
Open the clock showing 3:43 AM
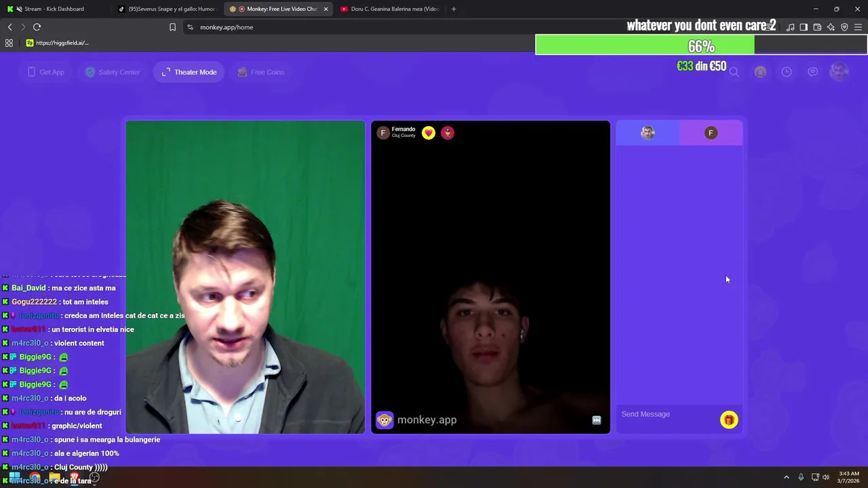click(x=849, y=477)
